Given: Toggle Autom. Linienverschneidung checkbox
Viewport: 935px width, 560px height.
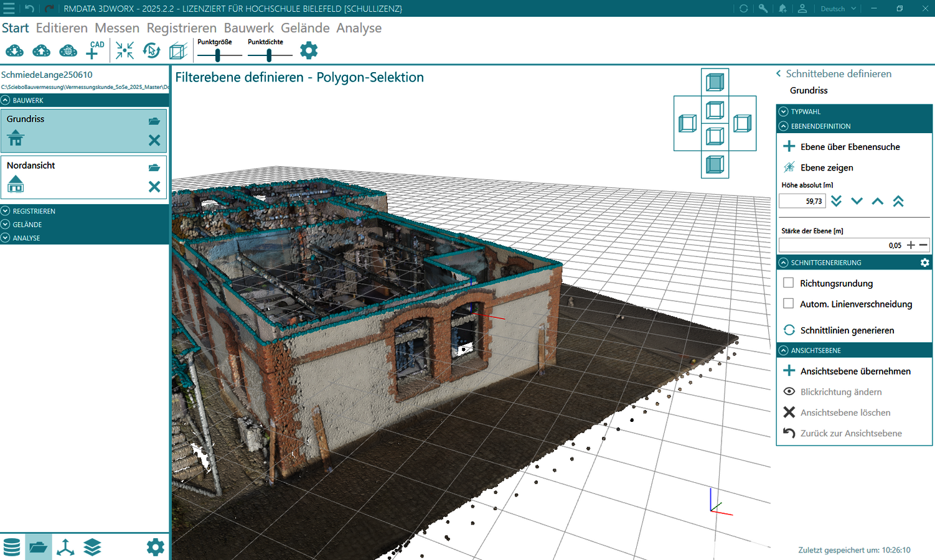Looking at the screenshot, I should coord(789,304).
